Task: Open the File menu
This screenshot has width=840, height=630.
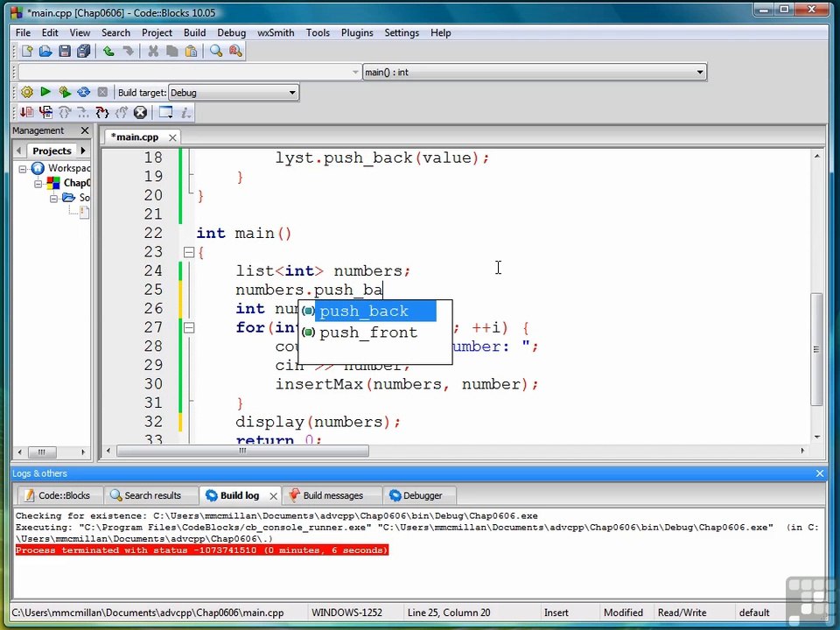Action: 23,32
